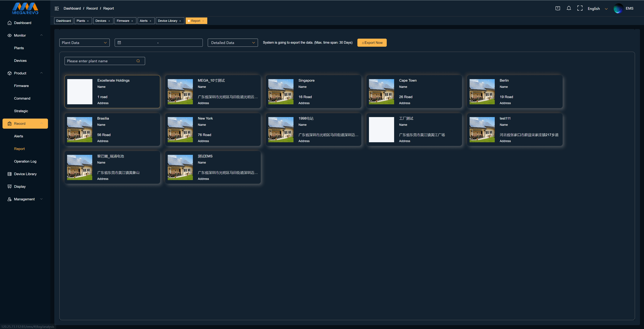Open Strategic in sidebar menu
The height and width of the screenshot is (329, 644).
point(21,111)
